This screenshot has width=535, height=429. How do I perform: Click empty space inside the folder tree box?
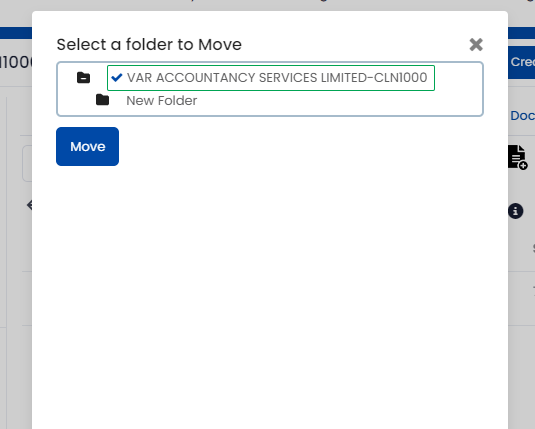tap(341, 102)
